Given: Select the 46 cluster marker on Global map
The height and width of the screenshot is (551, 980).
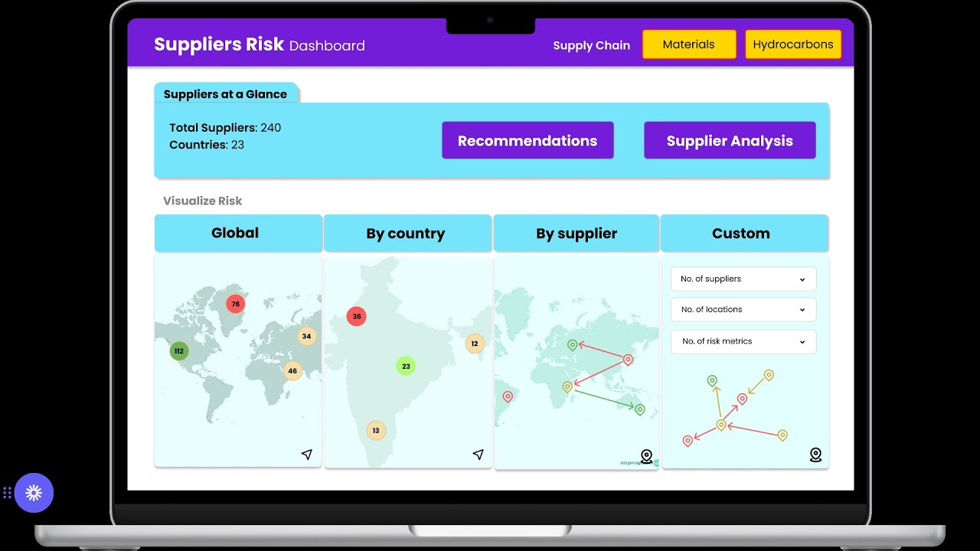Looking at the screenshot, I should point(292,371).
